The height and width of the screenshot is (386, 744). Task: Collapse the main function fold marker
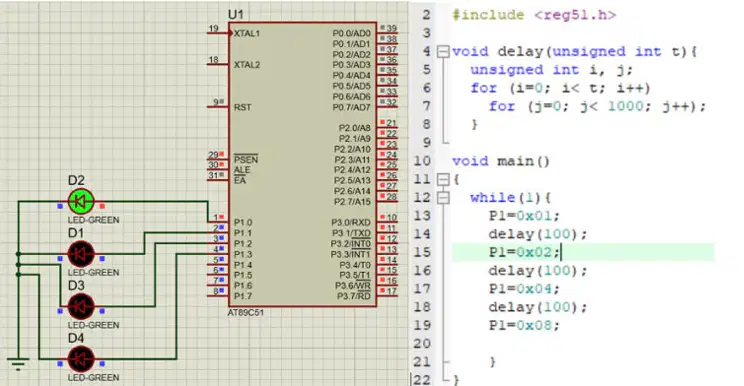[x=443, y=179]
